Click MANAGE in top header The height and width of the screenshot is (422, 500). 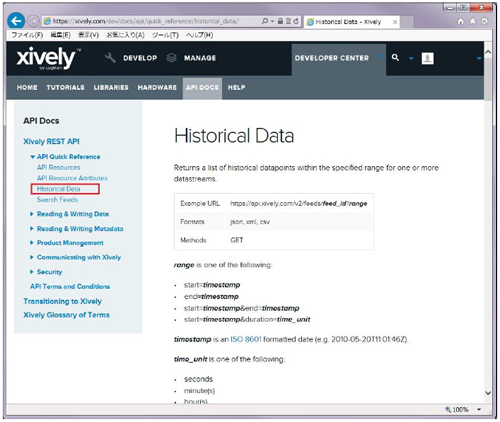tap(200, 58)
